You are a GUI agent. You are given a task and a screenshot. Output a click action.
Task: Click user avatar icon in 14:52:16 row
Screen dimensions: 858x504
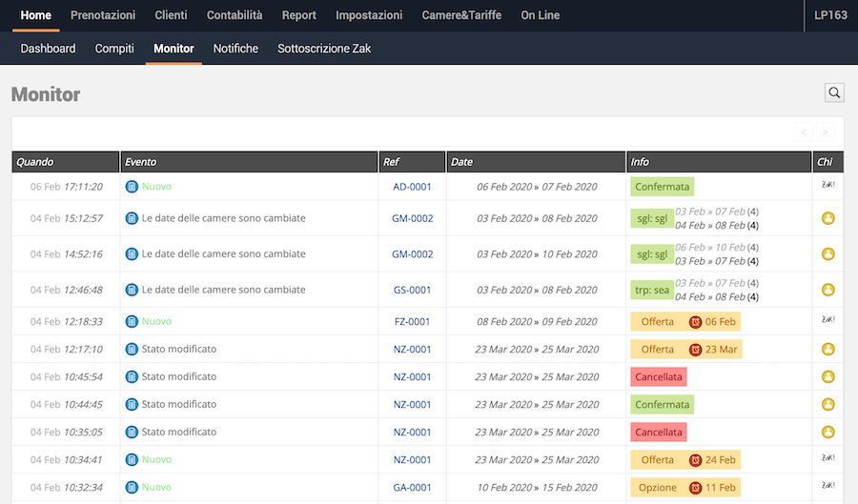coord(827,254)
